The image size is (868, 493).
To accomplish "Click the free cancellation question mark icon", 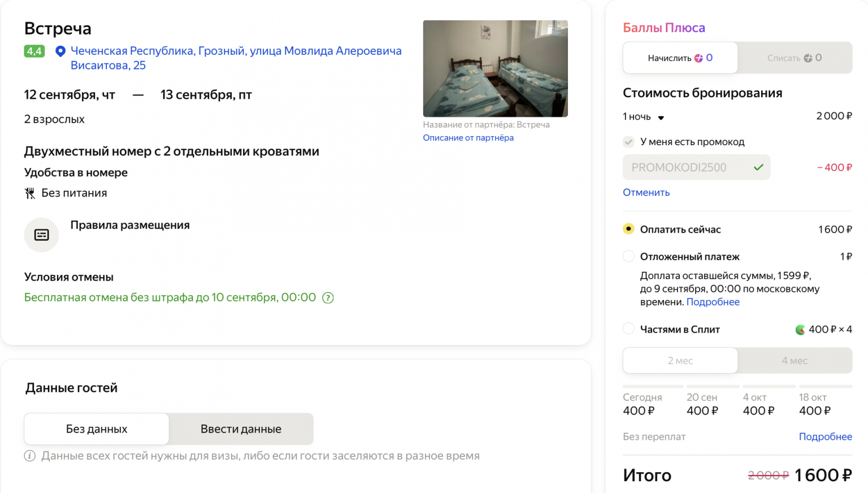I will pyautogui.click(x=328, y=298).
